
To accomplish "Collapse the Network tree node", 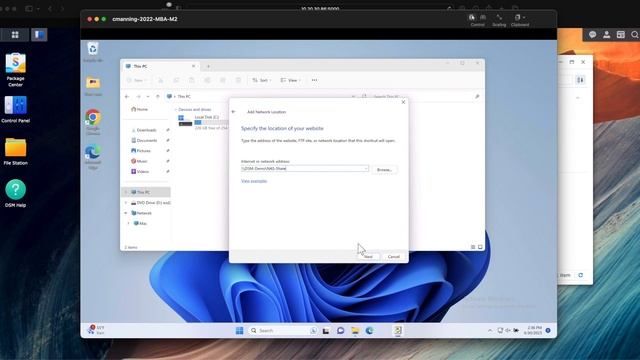I will (126, 213).
